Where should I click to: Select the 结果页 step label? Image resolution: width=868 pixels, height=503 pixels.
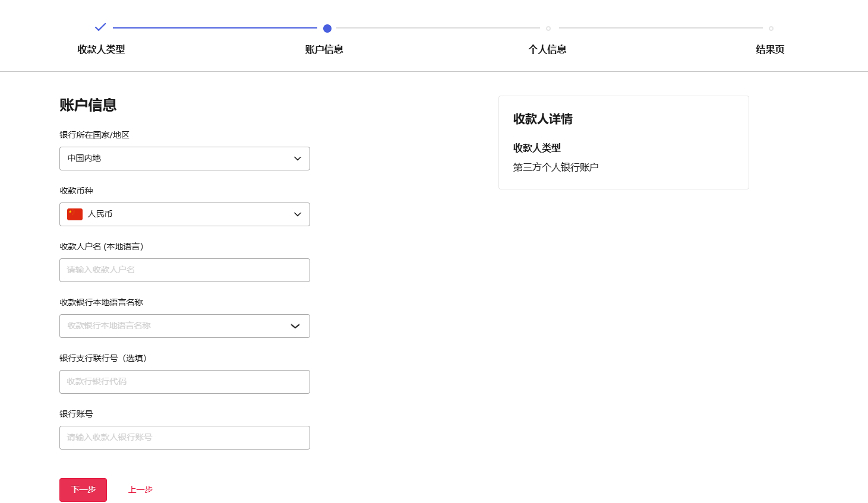click(770, 49)
